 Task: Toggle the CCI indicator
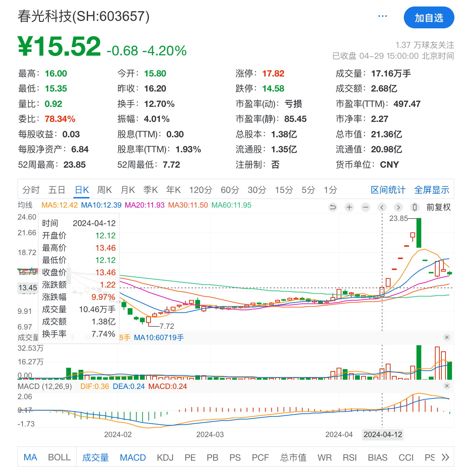(x=406, y=458)
